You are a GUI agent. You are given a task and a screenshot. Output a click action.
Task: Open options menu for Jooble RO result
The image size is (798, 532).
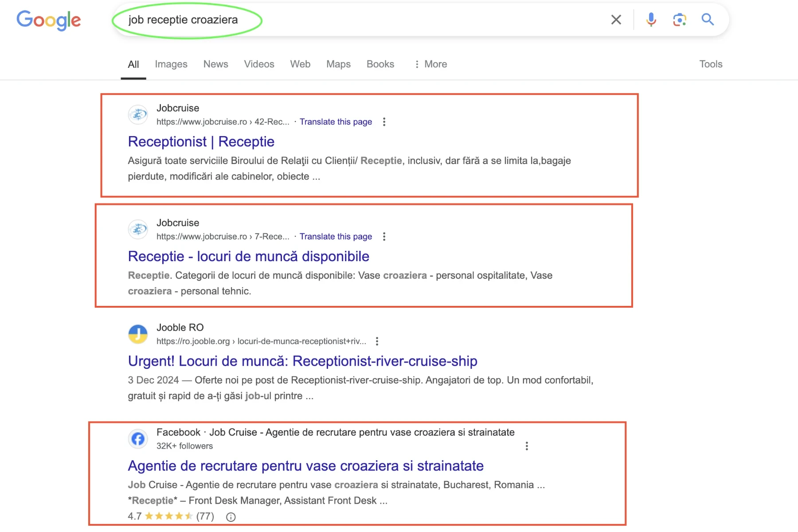(377, 341)
